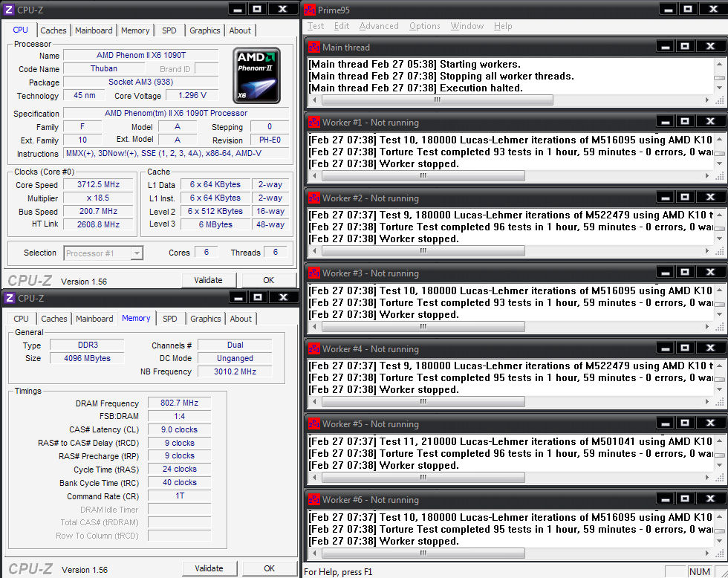Minimize the Main thread child window
Screen dimensions: 728x578
[x=666, y=46]
